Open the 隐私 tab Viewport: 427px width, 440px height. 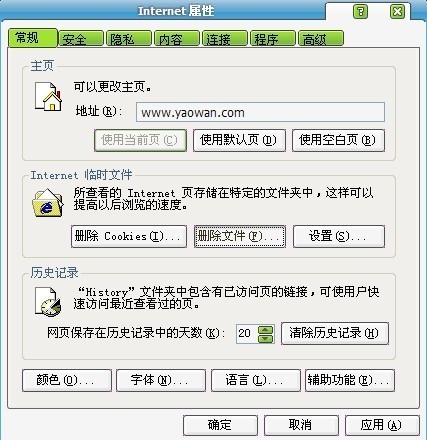click(128, 39)
